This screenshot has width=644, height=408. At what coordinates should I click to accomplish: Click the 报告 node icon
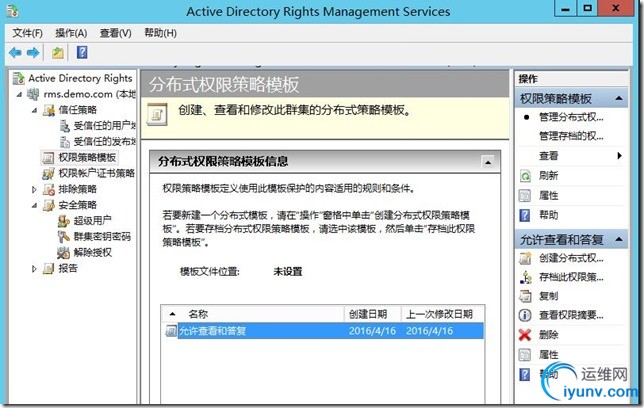48,269
